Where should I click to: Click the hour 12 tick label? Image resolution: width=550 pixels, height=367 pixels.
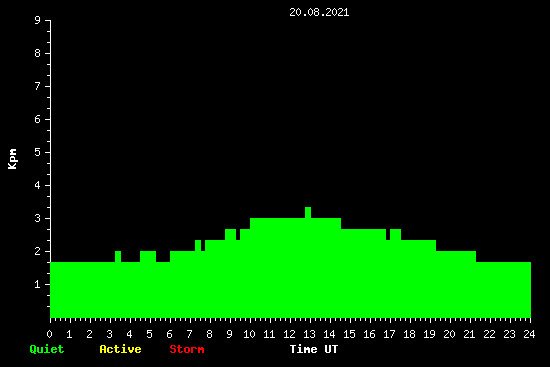[289, 334]
